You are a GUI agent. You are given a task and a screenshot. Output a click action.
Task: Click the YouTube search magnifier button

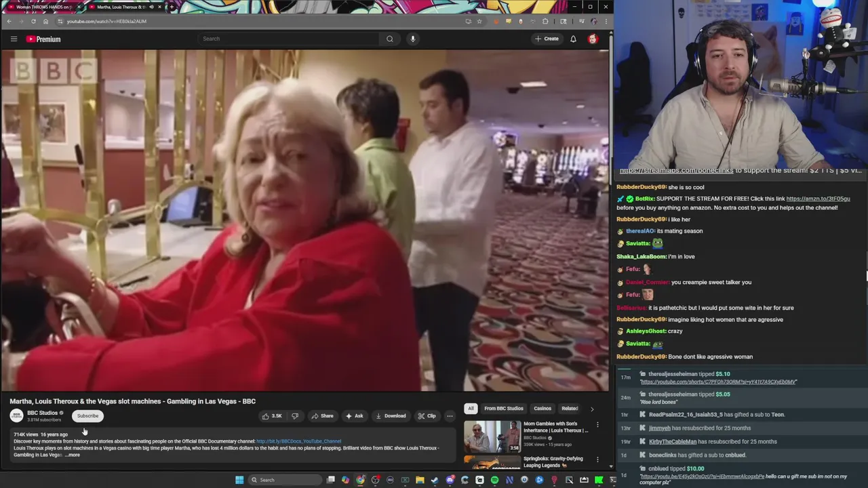389,39
